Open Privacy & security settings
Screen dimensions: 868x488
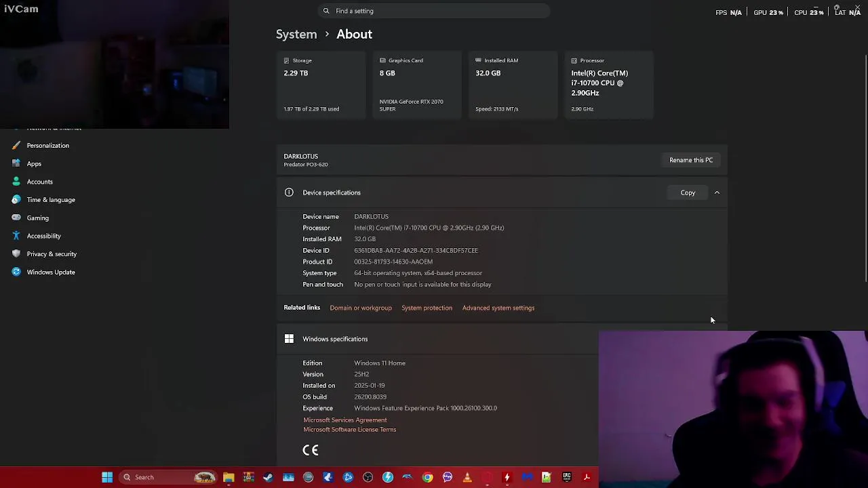pyautogui.click(x=45, y=253)
